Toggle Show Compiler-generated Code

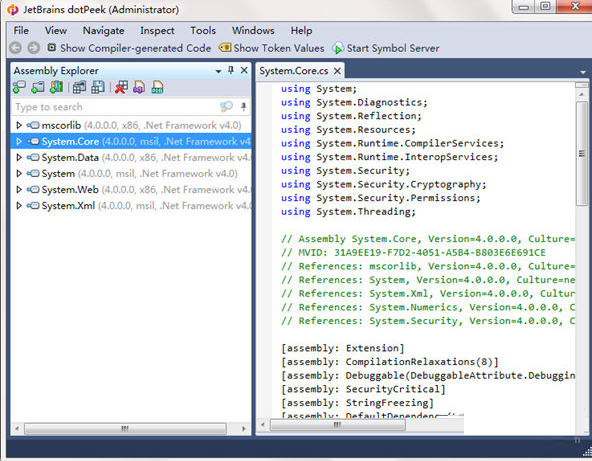click(x=129, y=48)
